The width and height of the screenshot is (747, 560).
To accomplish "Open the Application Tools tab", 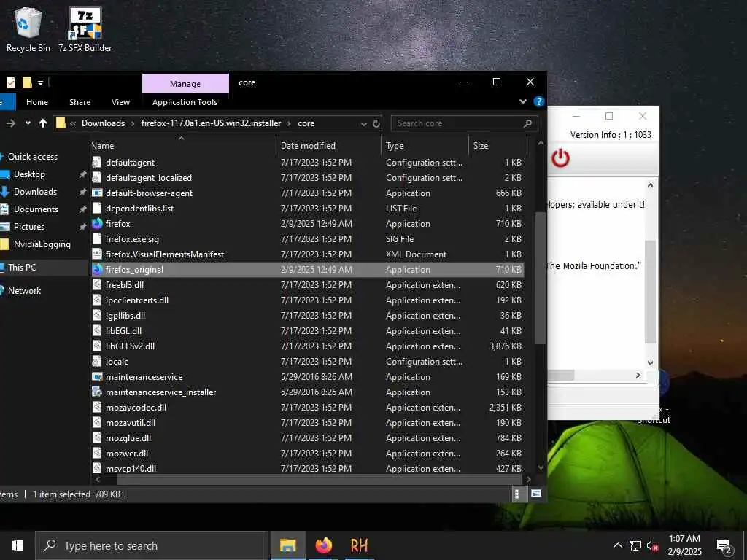I will (185, 102).
